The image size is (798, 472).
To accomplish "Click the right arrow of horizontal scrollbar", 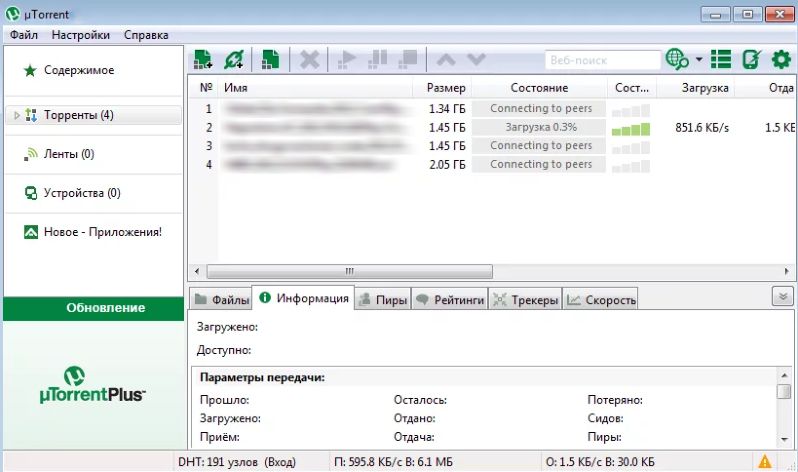I will [x=787, y=271].
